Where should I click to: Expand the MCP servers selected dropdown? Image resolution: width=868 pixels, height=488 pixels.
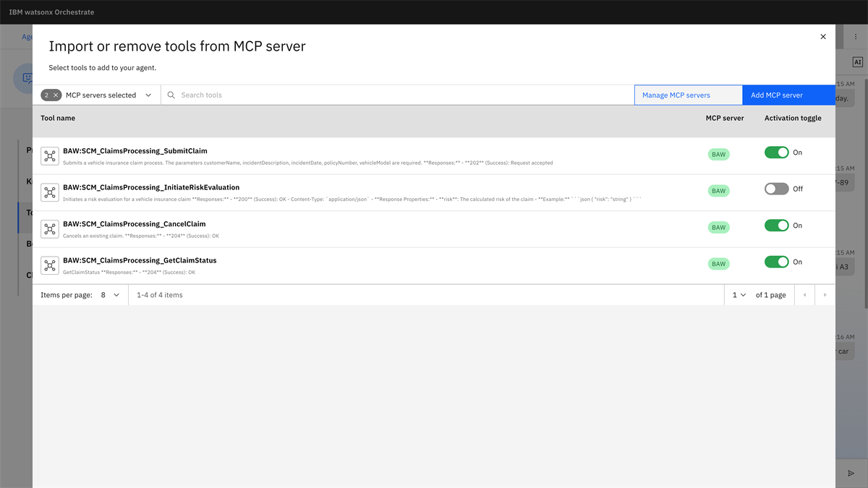tap(148, 95)
